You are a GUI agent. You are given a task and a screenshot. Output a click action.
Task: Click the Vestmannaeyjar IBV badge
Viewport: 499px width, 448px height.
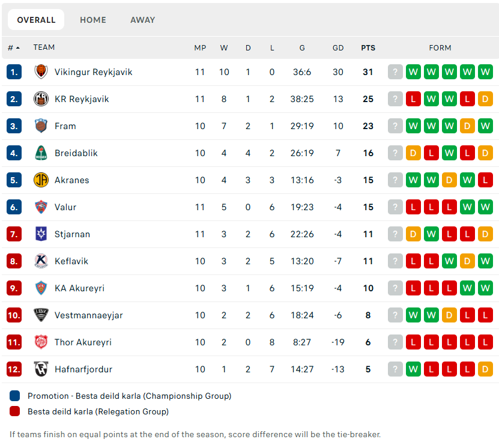pyautogui.click(x=41, y=315)
